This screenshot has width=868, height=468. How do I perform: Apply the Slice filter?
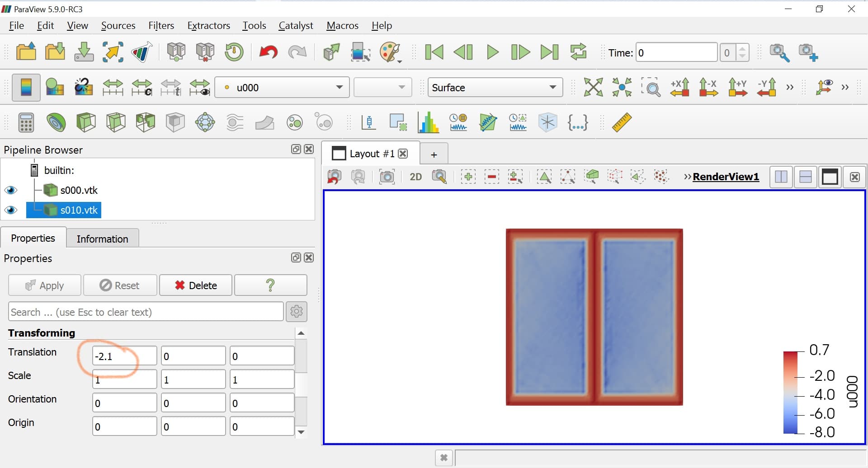pos(116,122)
